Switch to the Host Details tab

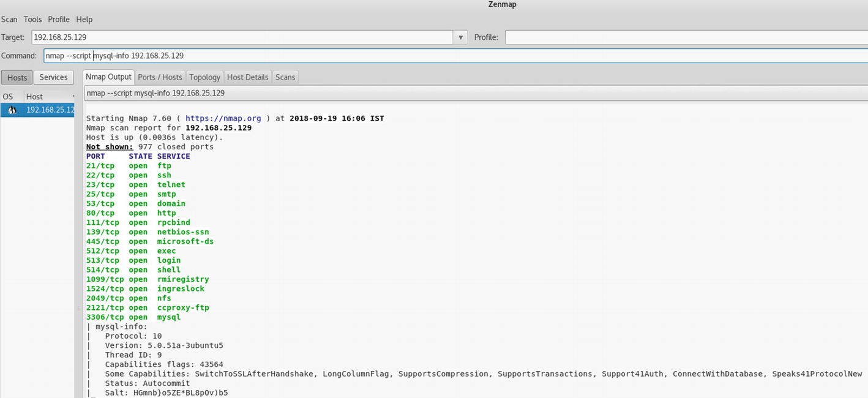(x=247, y=77)
